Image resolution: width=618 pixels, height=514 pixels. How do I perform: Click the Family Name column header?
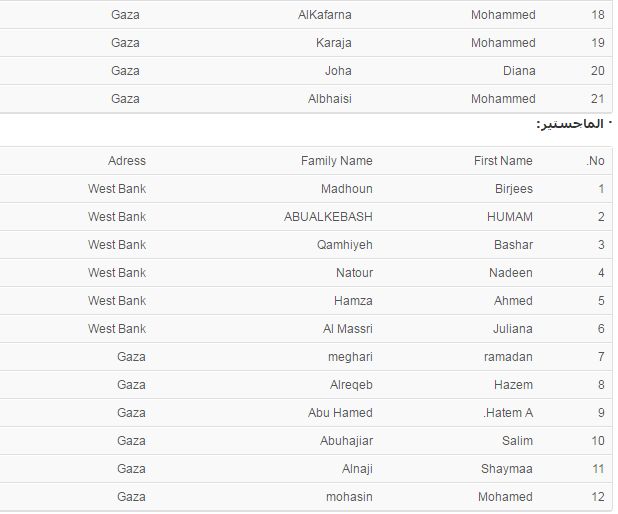tap(336, 161)
